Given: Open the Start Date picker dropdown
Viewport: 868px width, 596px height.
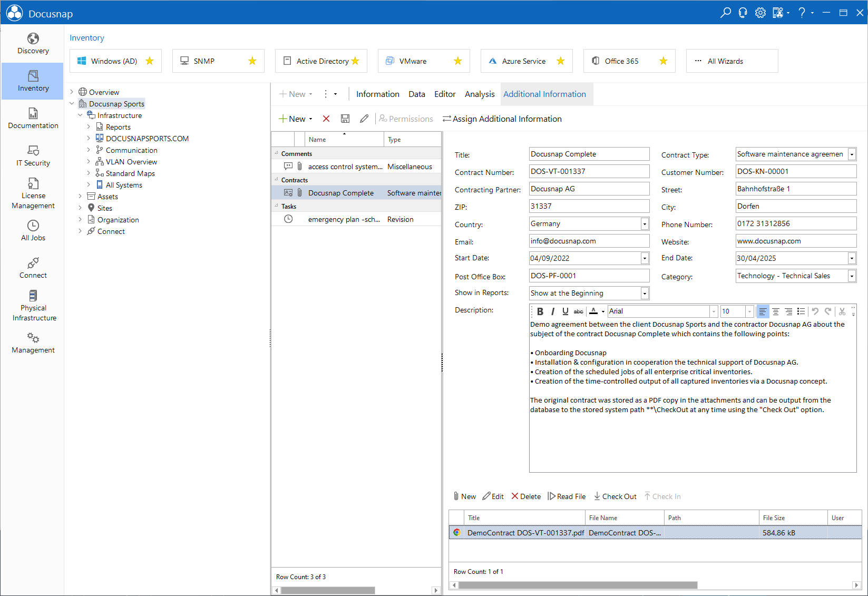Looking at the screenshot, I should tap(645, 258).
